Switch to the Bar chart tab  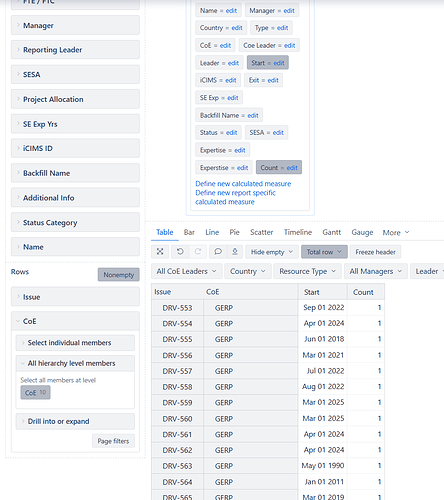pos(189,232)
